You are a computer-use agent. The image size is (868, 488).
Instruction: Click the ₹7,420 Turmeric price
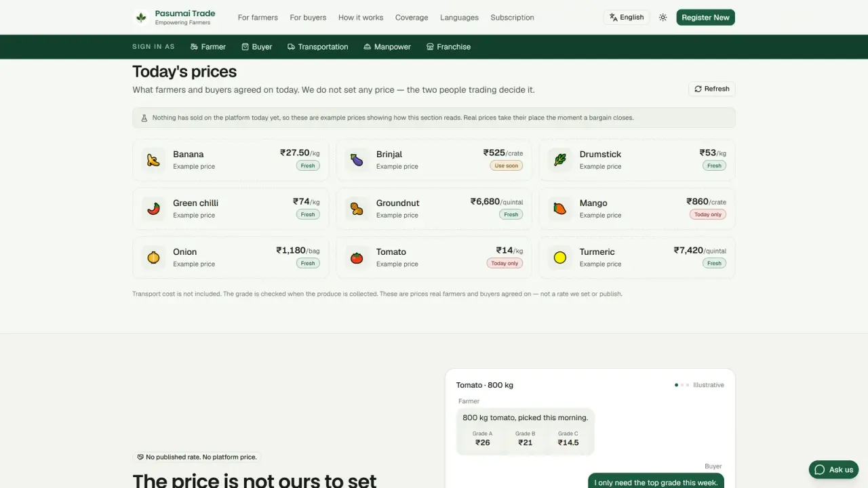688,250
